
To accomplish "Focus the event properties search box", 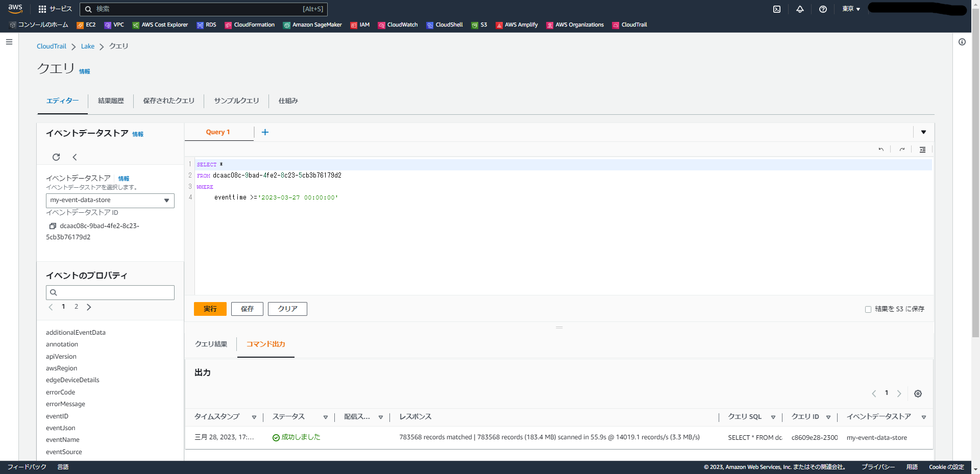I will coord(110,292).
